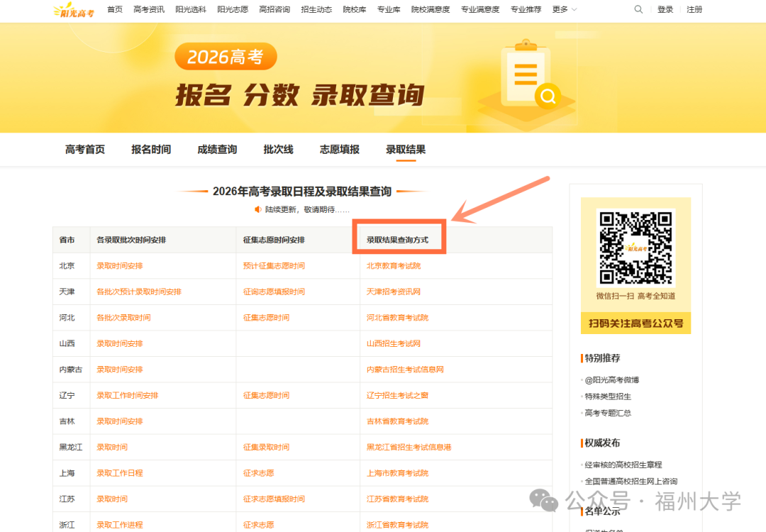Open 辽宁招生考试之窗 link
This screenshot has height=532, width=766.
[398, 395]
